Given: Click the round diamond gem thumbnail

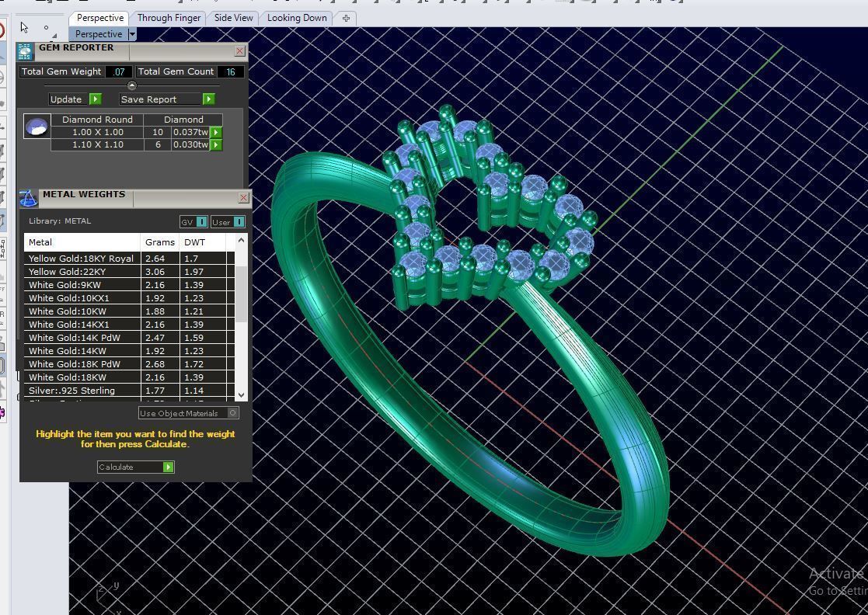Looking at the screenshot, I should [37, 126].
